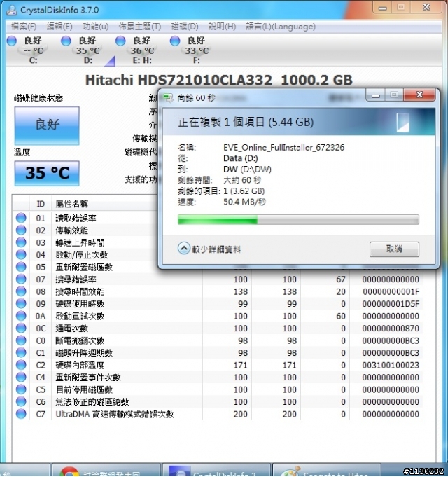Image resolution: width=448 pixels, height=477 pixels.
Task: Click the status orb for 02 傳輸效能
Action: point(21,230)
